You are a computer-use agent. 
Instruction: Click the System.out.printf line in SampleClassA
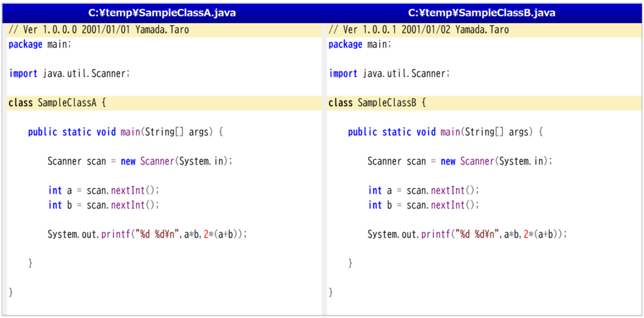(x=147, y=234)
